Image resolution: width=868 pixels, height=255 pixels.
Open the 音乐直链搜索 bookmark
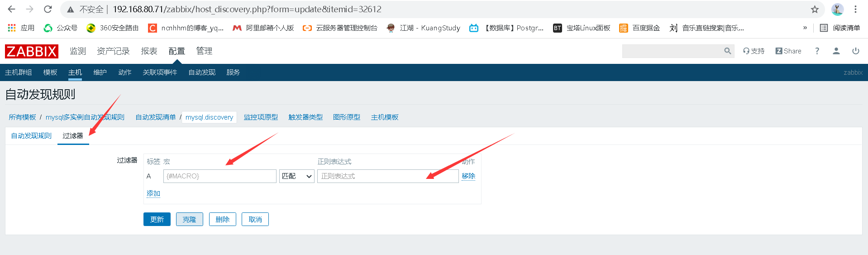[707, 28]
